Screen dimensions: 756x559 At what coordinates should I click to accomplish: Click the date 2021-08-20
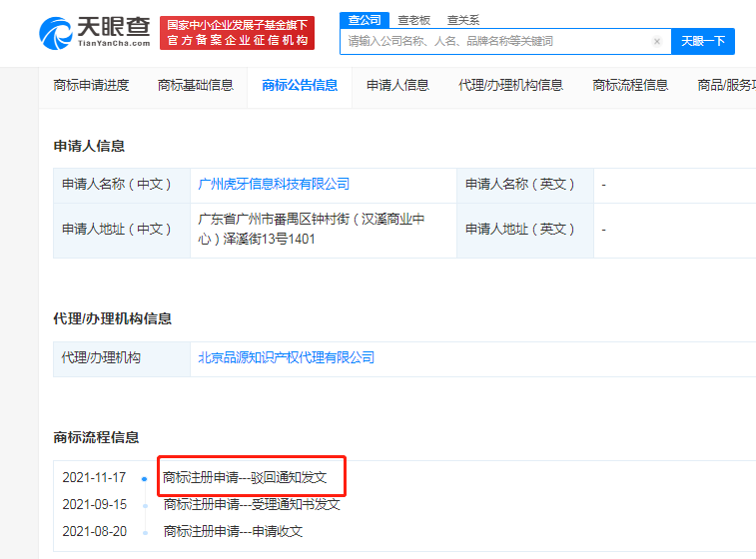[x=94, y=531]
